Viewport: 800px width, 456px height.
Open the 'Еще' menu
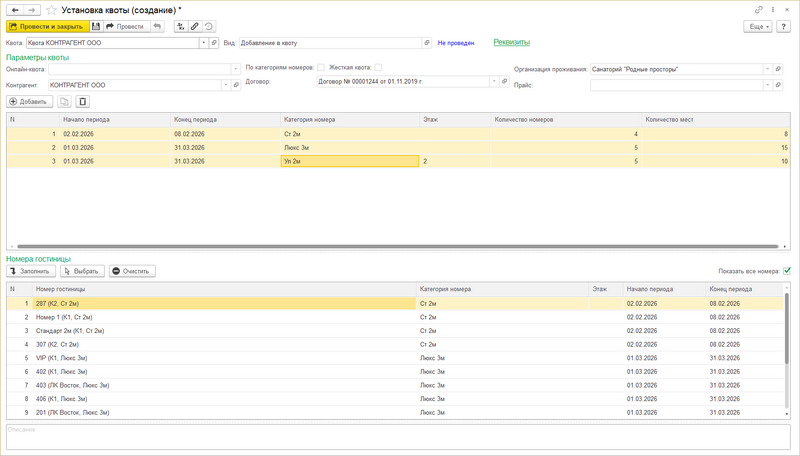click(x=757, y=27)
